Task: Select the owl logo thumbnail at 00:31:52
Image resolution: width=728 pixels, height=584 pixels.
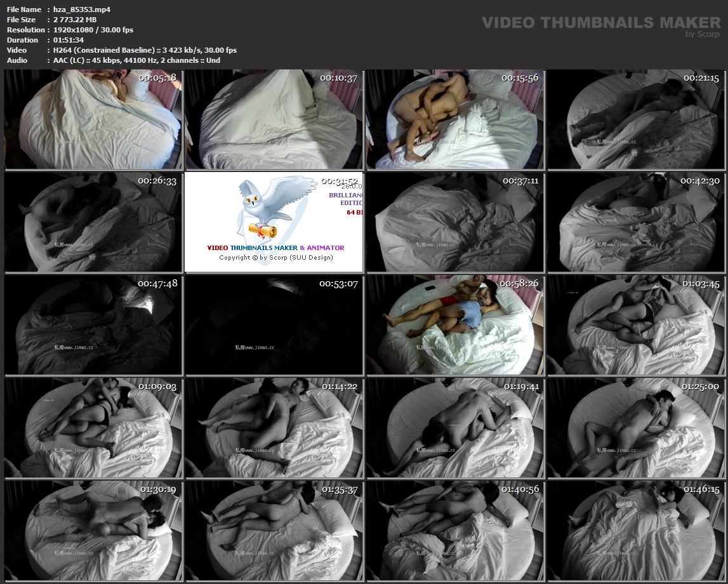Action: (274, 222)
